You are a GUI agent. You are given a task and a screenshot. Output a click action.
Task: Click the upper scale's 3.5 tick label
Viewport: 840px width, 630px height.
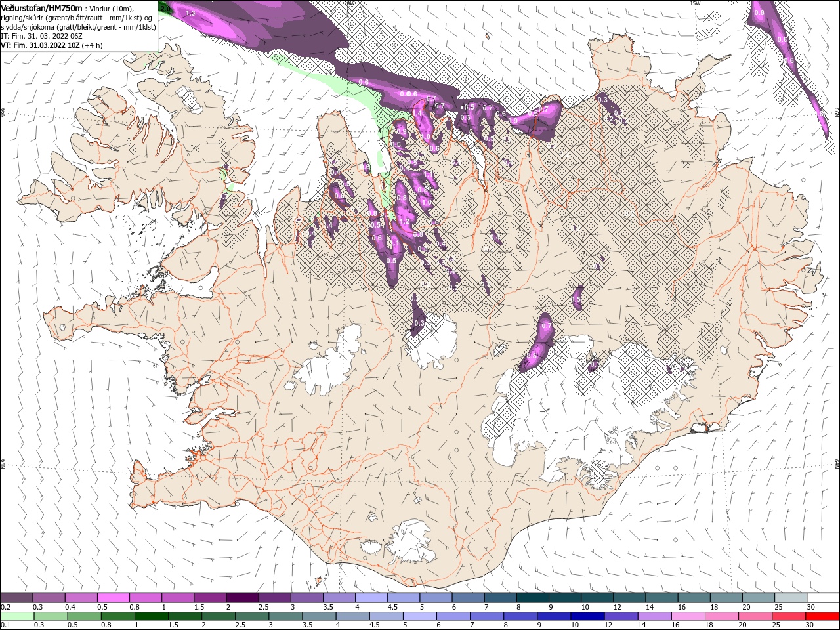pyautogui.click(x=327, y=607)
